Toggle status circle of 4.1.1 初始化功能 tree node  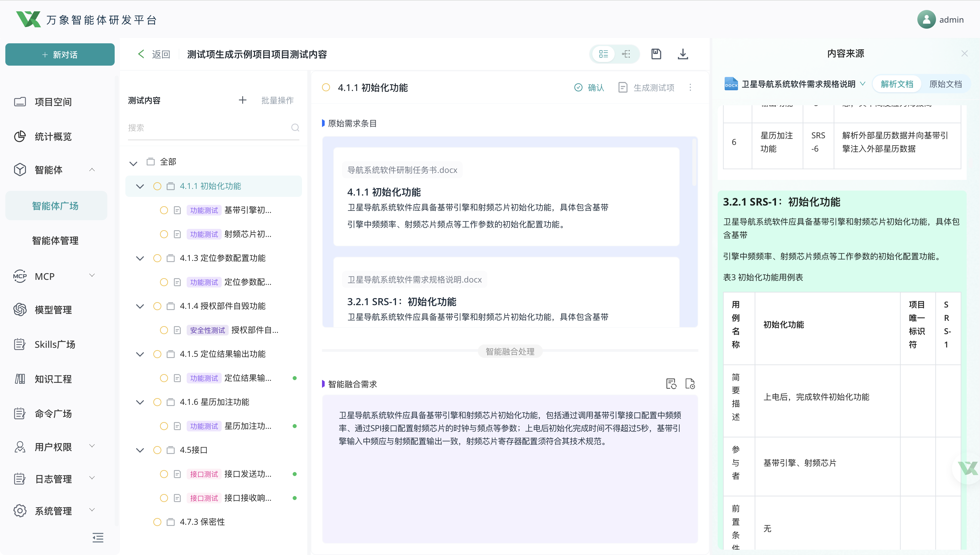(157, 186)
